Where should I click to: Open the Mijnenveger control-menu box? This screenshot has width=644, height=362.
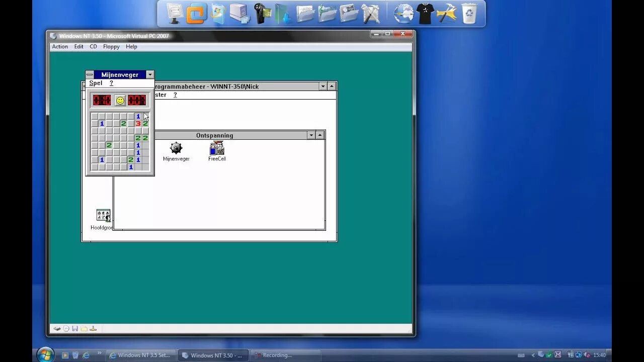90,74
